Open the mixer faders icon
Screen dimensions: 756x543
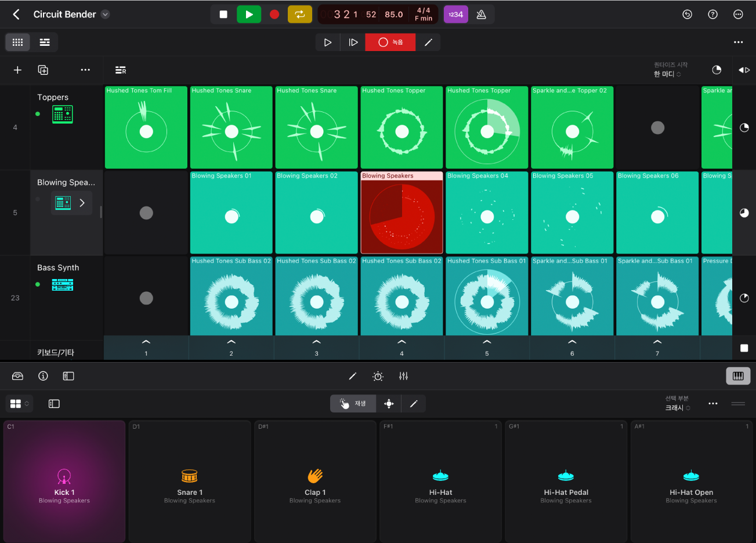pyautogui.click(x=404, y=376)
